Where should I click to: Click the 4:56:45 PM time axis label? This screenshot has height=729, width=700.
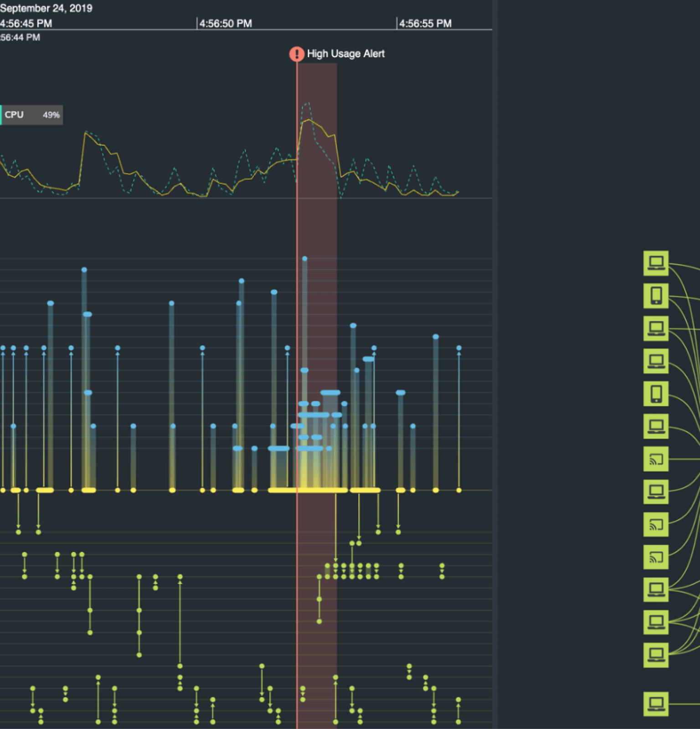(26, 23)
